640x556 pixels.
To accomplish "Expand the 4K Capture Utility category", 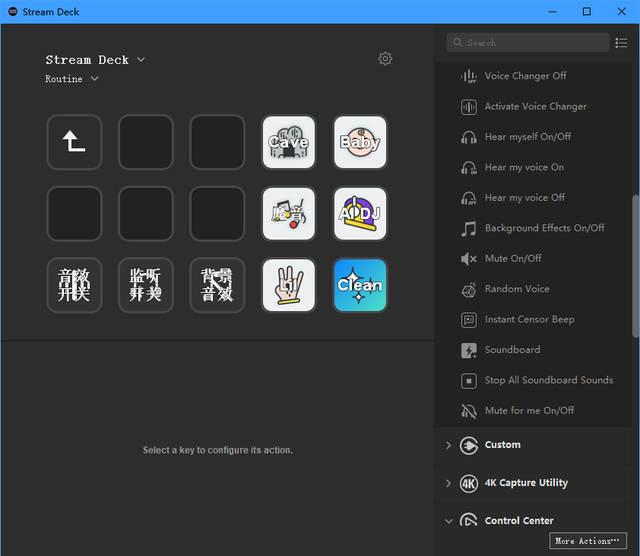I will tap(449, 483).
